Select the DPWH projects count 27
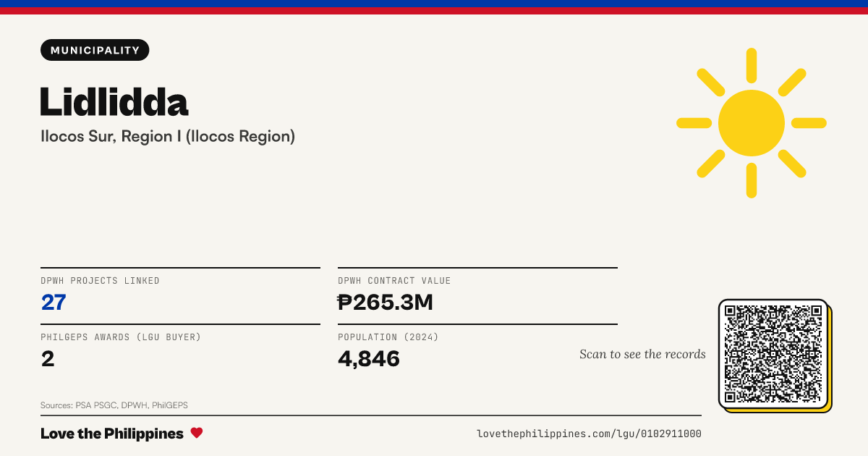This screenshot has height=456, width=868. (x=54, y=302)
